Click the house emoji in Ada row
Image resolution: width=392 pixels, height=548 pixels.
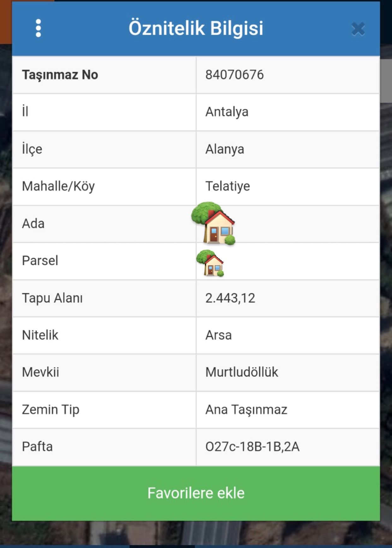pyautogui.click(x=214, y=224)
